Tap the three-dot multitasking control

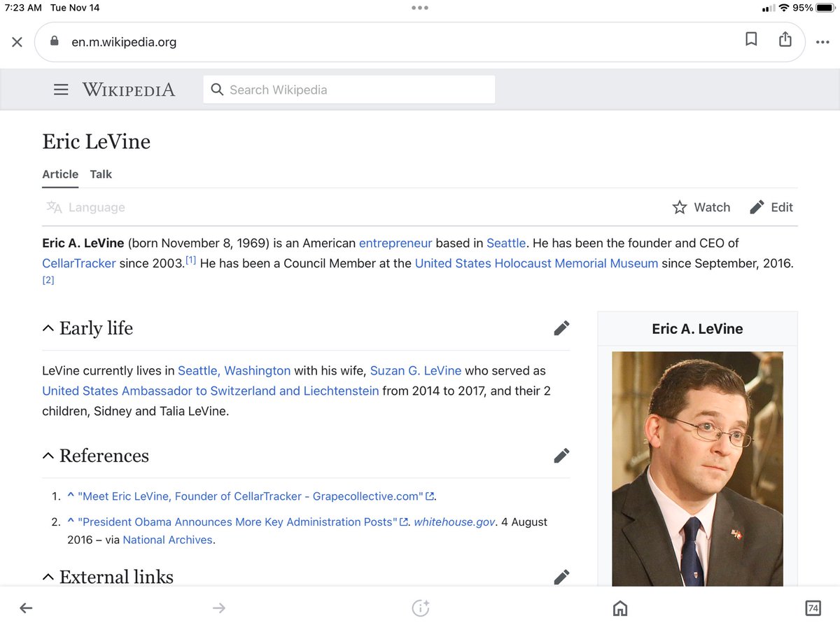pos(420,8)
